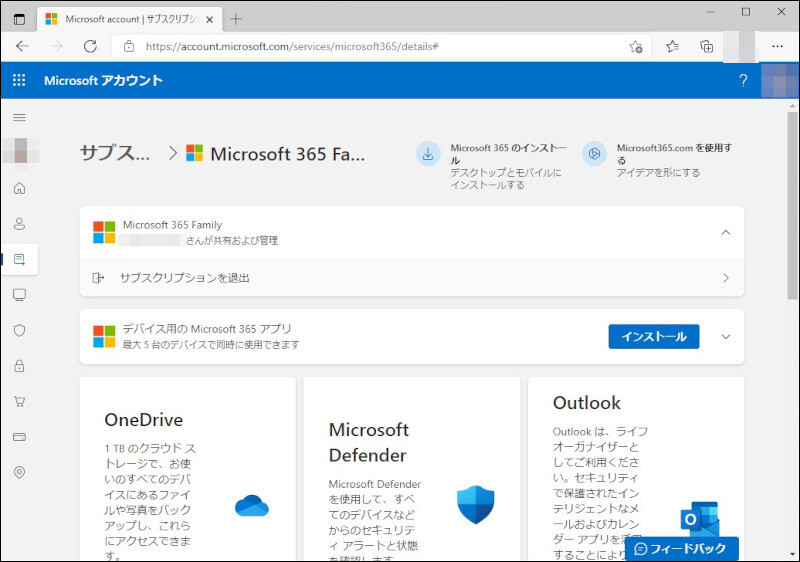Open the tab actions icon in title bar

[19, 19]
